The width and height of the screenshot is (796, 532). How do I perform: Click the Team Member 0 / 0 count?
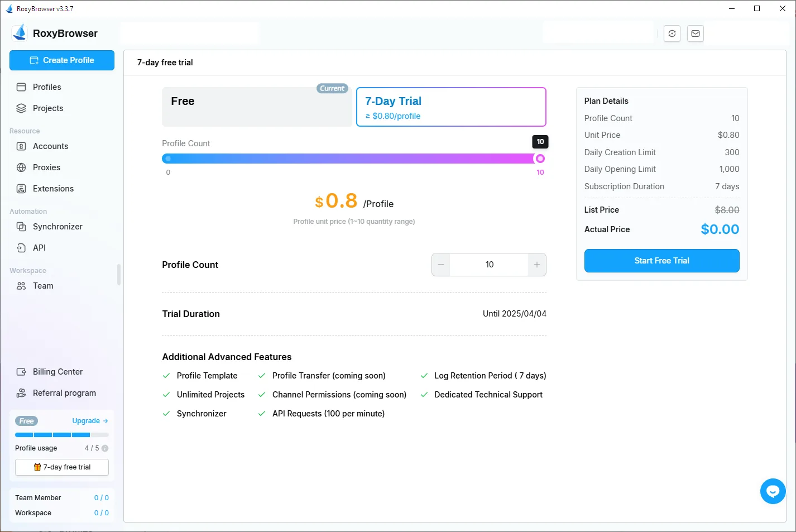102,498
